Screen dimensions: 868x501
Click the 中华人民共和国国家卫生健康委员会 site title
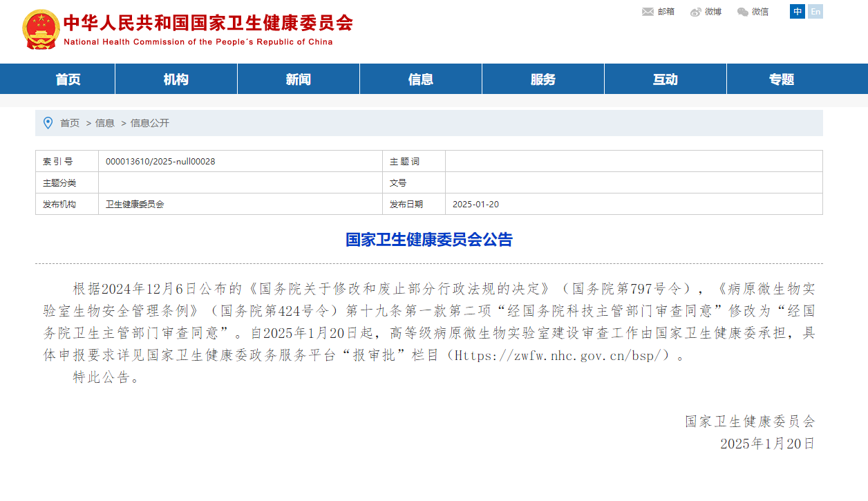pos(208,23)
